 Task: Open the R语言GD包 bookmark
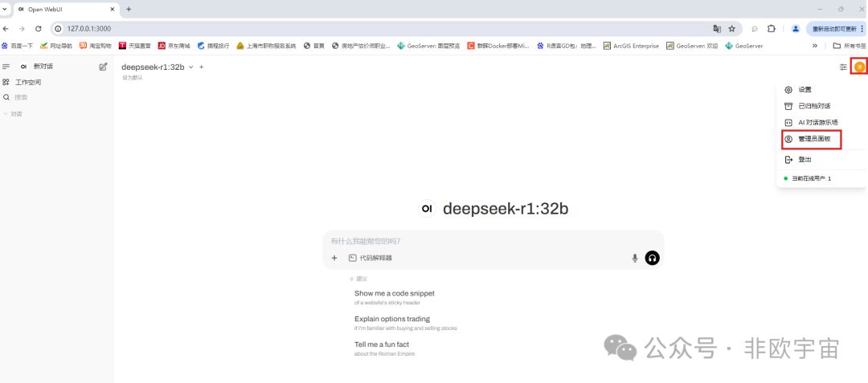567,46
